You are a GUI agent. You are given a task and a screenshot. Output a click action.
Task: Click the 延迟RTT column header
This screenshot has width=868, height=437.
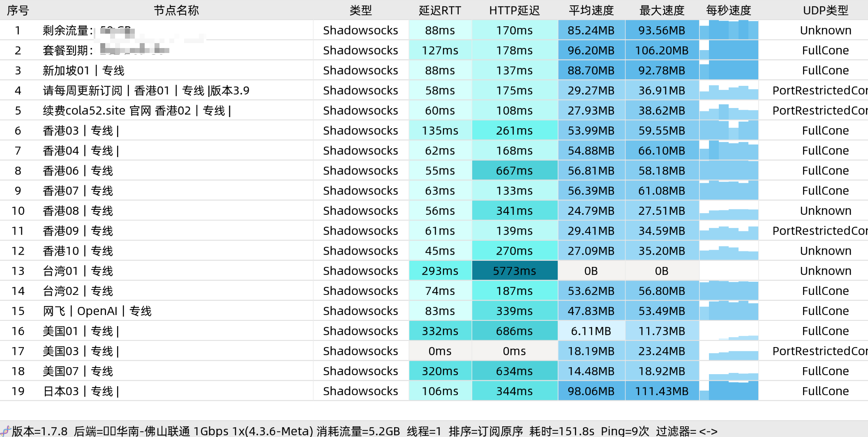[x=440, y=10]
